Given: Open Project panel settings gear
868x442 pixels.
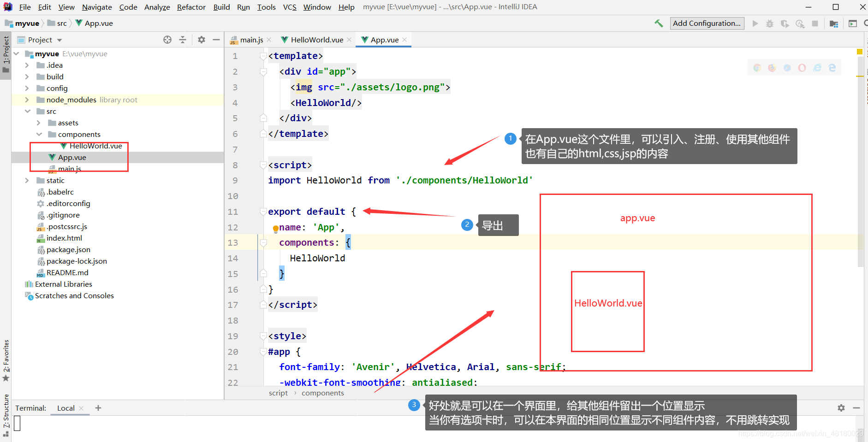Looking at the screenshot, I should 202,40.
